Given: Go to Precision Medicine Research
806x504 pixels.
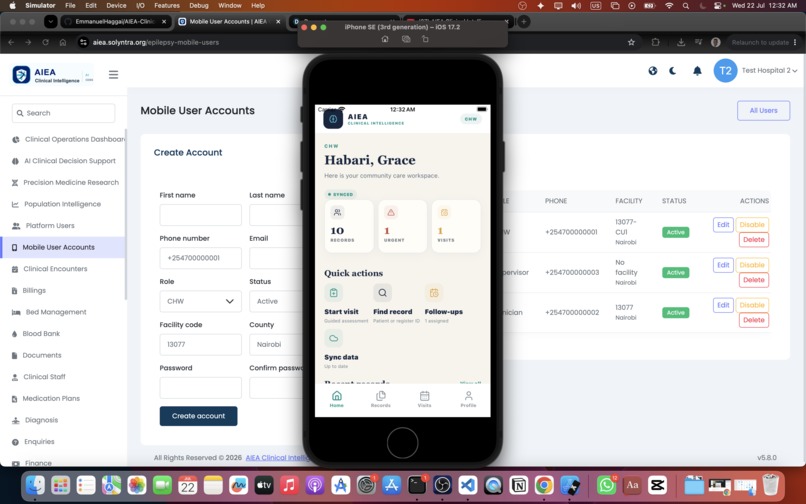Looking at the screenshot, I should [x=65, y=183].
